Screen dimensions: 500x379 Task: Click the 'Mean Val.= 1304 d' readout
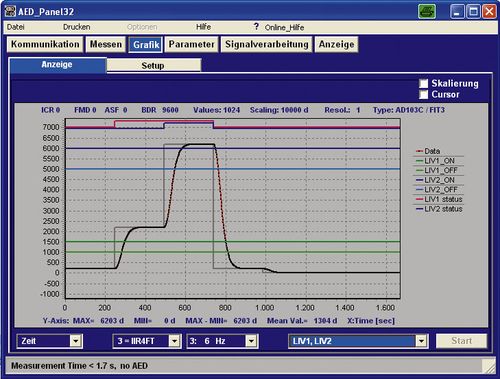(x=302, y=321)
